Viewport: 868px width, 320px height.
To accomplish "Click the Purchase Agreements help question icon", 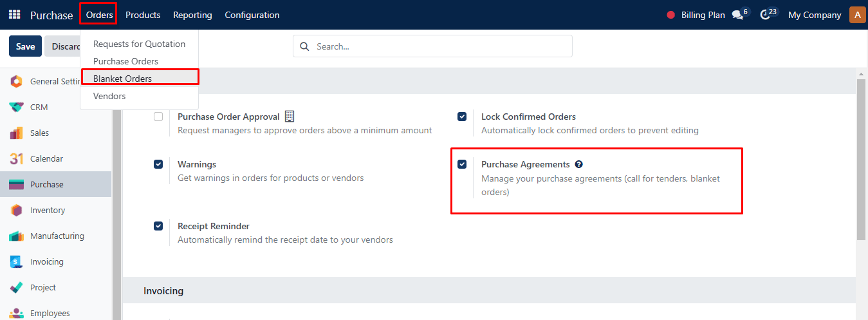I will click(578, 164).
